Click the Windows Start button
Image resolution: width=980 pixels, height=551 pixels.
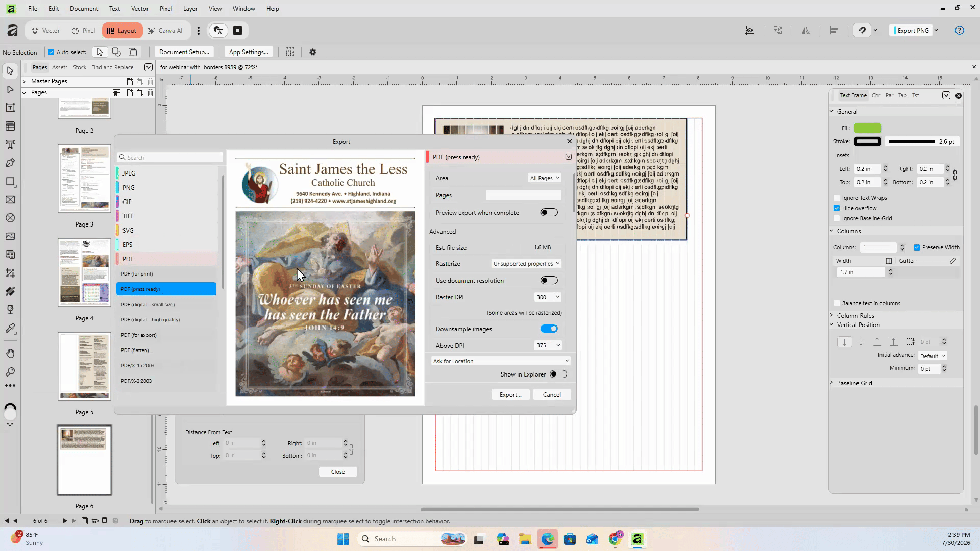coord(343,539)
